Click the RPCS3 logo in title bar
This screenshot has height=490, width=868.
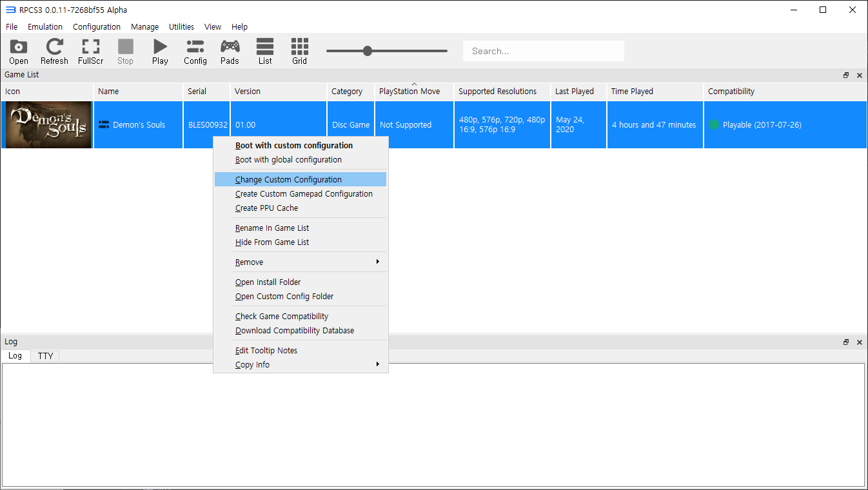[10, 10]
